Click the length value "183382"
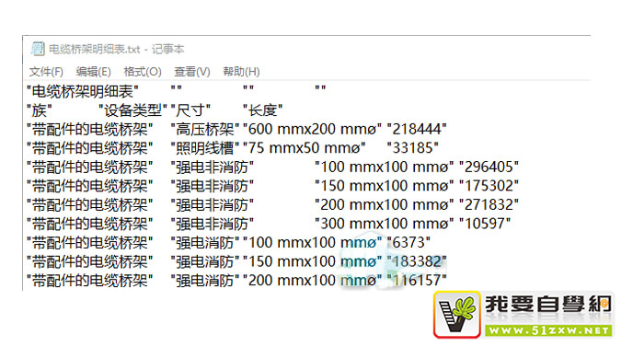Image resolution: width=644 pixels, height=358 pixels. pyautogui.click(x=417, y=261)
